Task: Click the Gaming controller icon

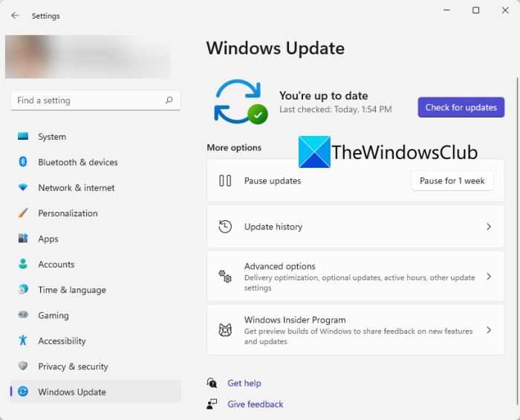Action: coord(23,314)
